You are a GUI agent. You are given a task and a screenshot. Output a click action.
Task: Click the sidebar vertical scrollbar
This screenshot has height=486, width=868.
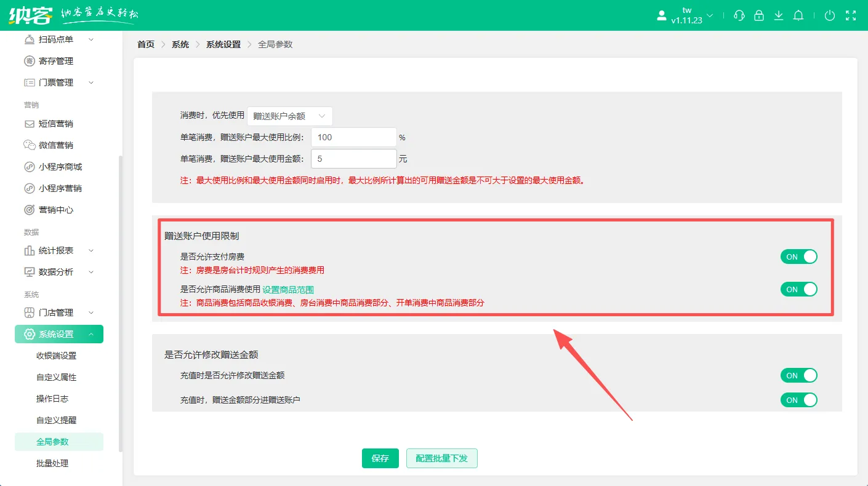121,301
